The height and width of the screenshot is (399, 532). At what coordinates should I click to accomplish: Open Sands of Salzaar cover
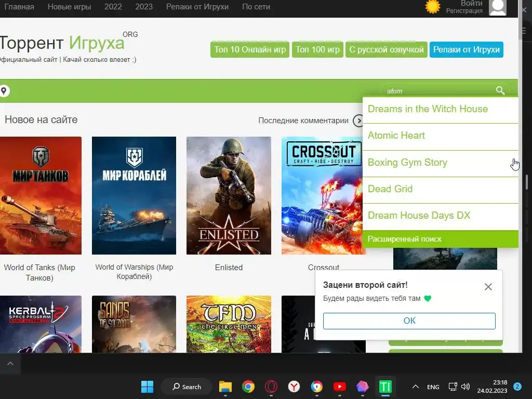click(134, 324)
